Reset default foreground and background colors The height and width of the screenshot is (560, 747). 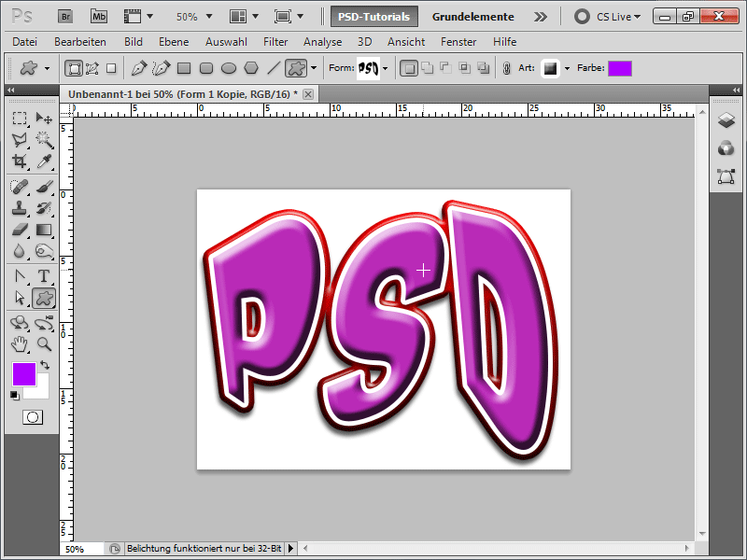click(15, 395)
